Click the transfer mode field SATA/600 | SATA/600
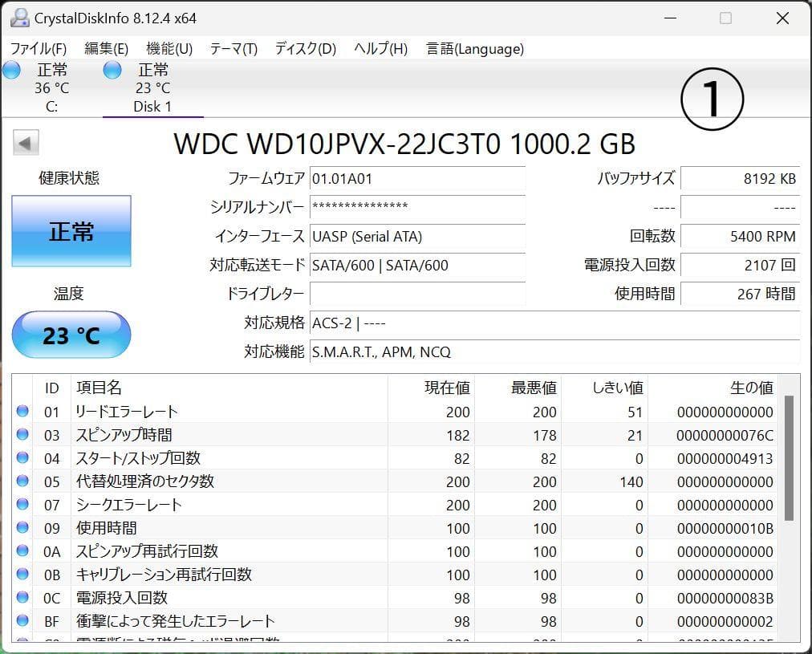812x654 pixels. pos(417,266)
